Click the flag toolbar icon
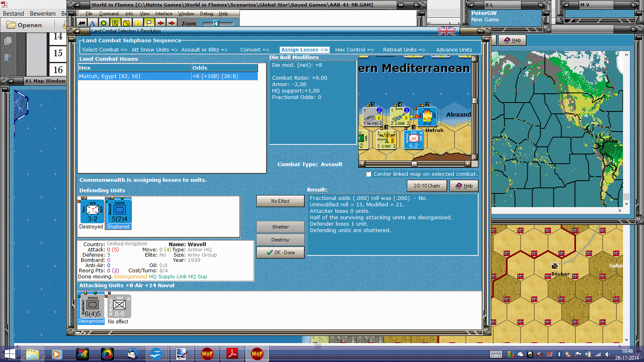This screenshot has width=644, height=362. pyautogui.click(x=149, y=23)
